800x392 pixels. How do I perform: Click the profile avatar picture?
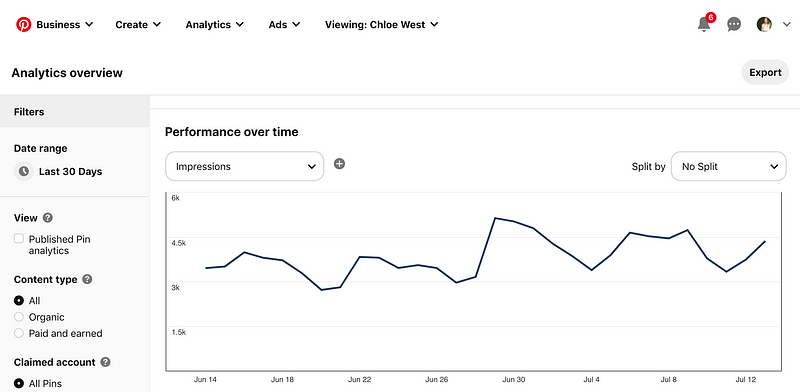pos(764,24)
